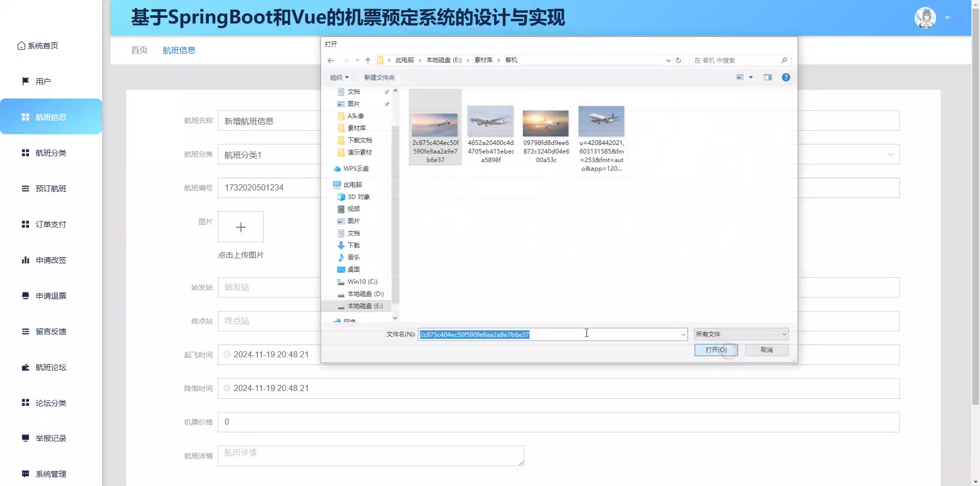Open the 所有文件 file type dropdown

pyautogui.click(x=741, y=334)
